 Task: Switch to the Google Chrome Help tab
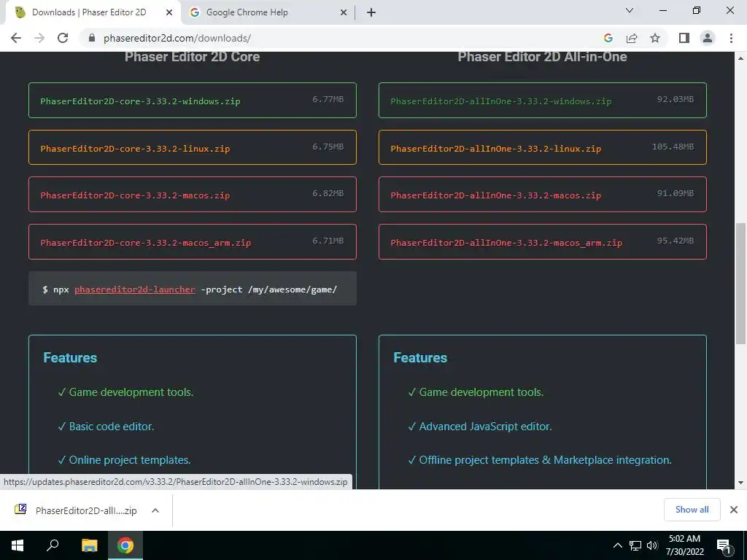(267, 12)
